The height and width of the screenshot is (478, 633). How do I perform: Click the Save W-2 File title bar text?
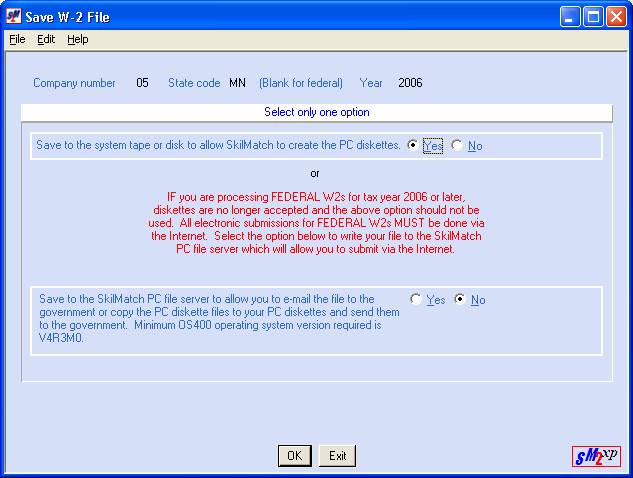pyautogui.click(x=70, y=17)
